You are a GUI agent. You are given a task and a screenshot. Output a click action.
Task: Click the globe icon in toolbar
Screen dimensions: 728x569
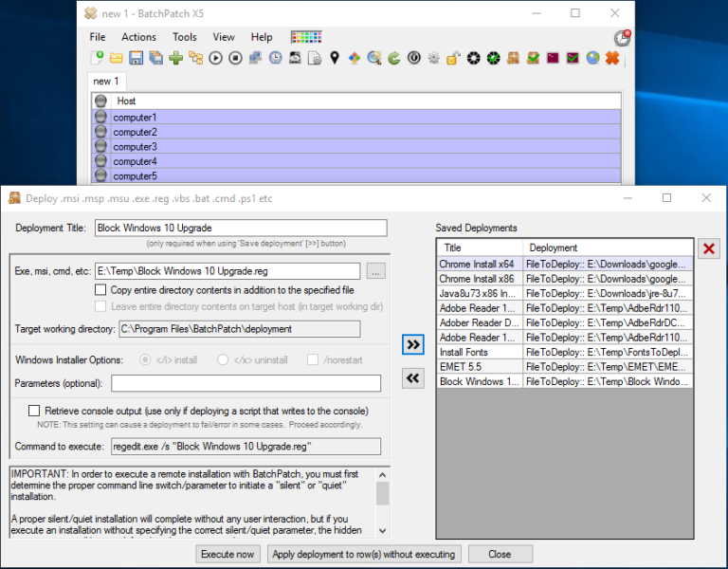[592, 59]
